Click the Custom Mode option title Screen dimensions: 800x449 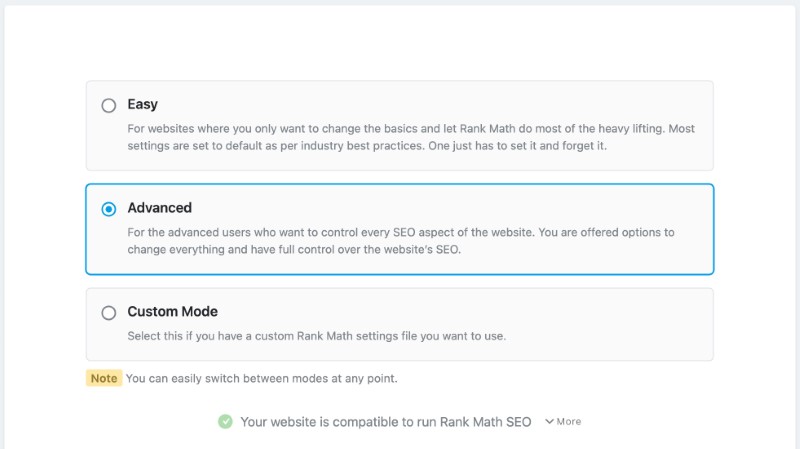pyautogui.click(x=172, y=311)
